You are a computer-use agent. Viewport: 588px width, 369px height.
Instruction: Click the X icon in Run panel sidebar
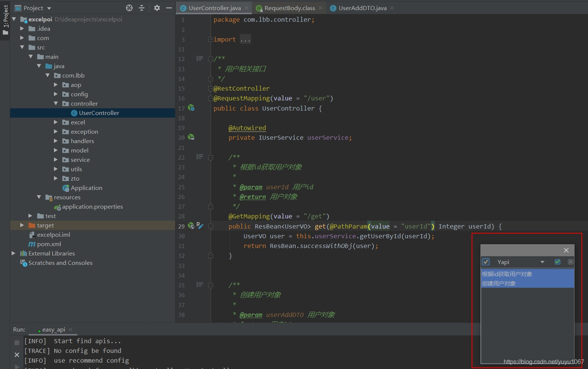(x=17, y=354)
